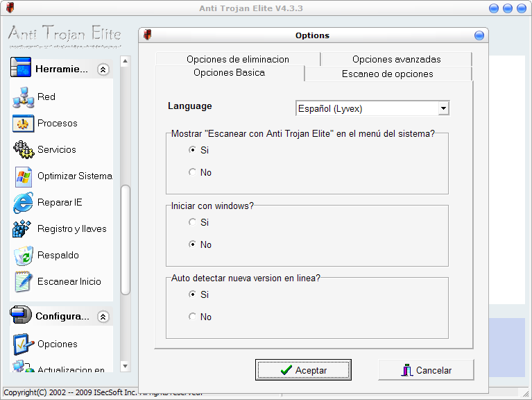Viewport: 532px width, 400px height.
Task: Select No for auto detect new version
Action: (193, 317)
